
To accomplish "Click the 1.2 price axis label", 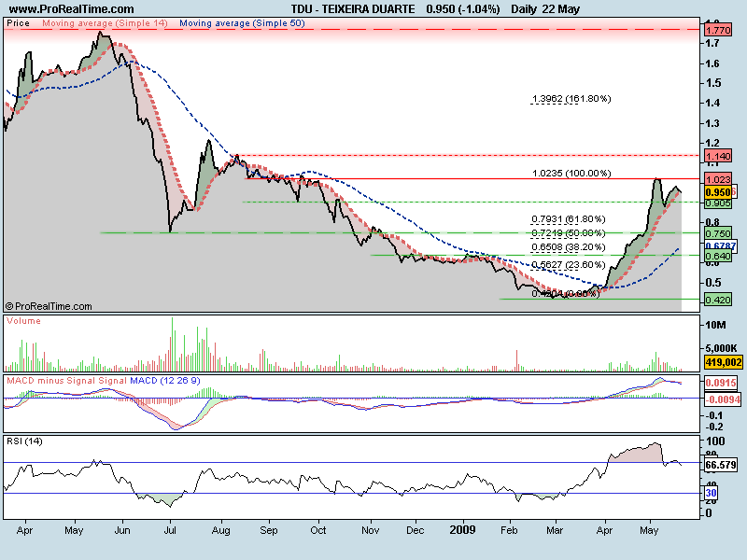I will tap(712, 143).
